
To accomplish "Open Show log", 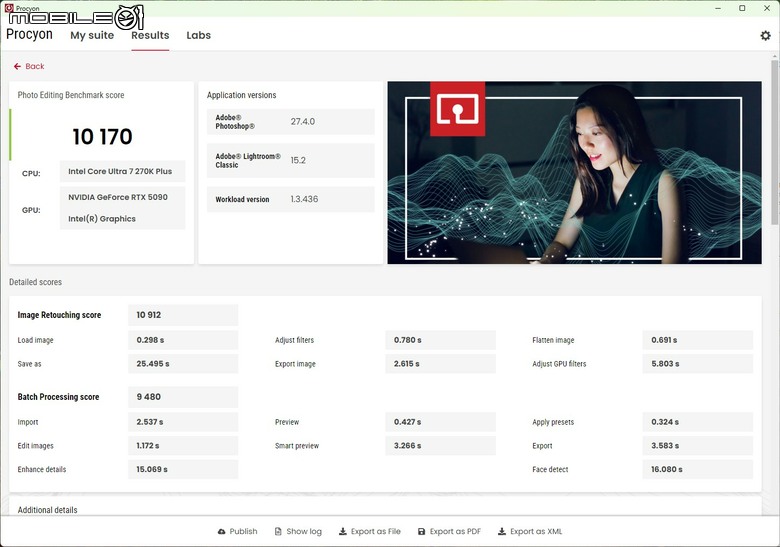I will pos(298,532).
